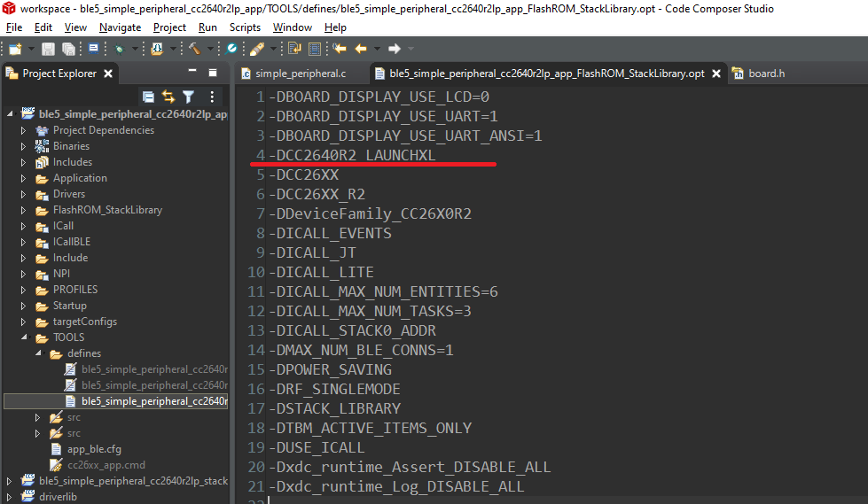Click the flashlight Search icon
Image resolution: width=868 pixels, height=504 pixels.
coord(257,50)
